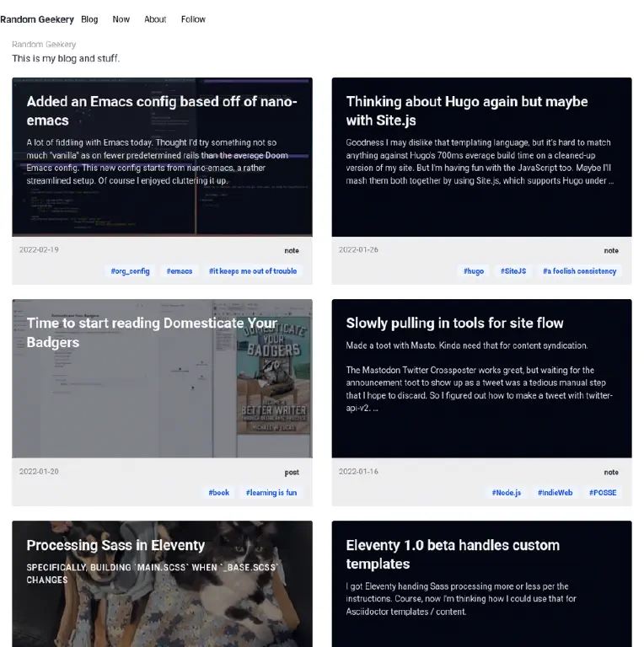Image resolution: width=644 pixels, height=647 pixels.
Task: Click the date 2022-02-19
Action: (x=39, y=249)
